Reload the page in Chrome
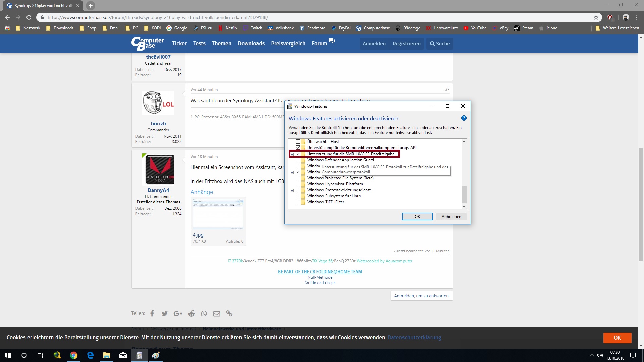644x362 pixels. pos(29,17)
